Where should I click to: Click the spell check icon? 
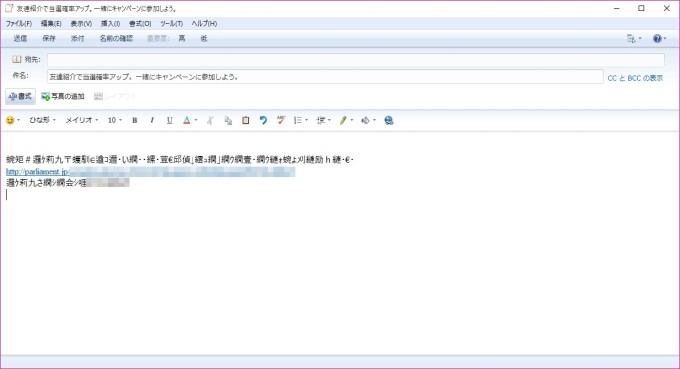click(x=281, y=121)
